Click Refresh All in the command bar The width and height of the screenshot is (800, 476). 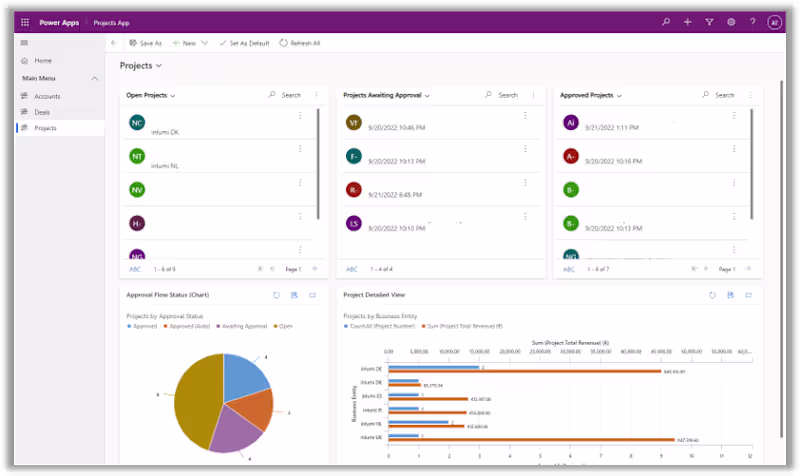coord(299,43)
